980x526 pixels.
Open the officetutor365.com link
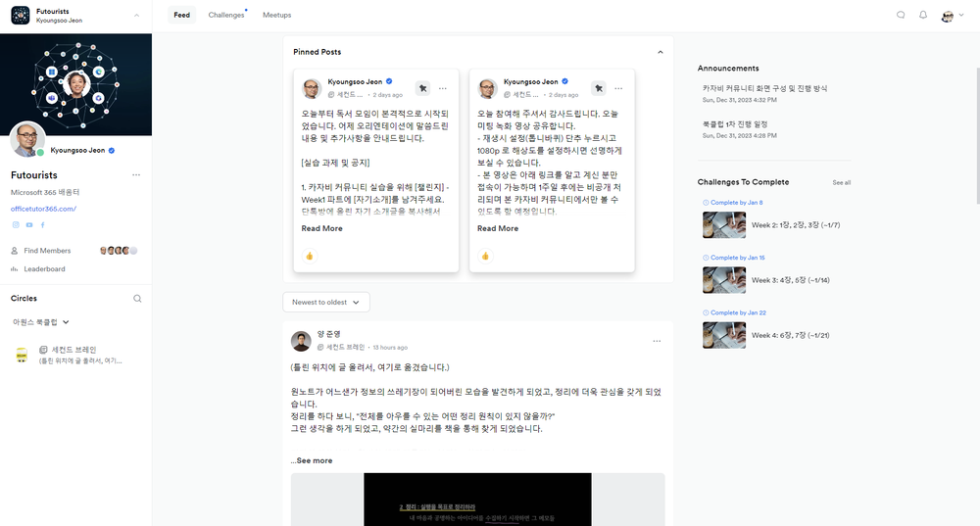tap(43, 209)
